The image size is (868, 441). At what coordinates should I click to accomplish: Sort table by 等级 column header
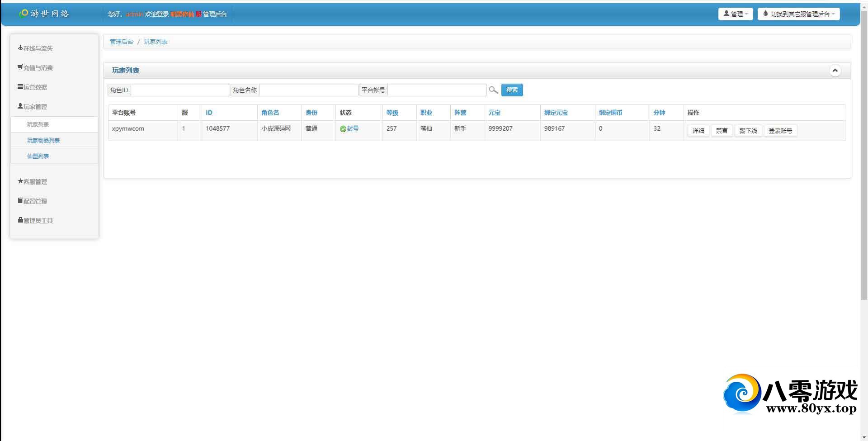[x=392, y=113]
